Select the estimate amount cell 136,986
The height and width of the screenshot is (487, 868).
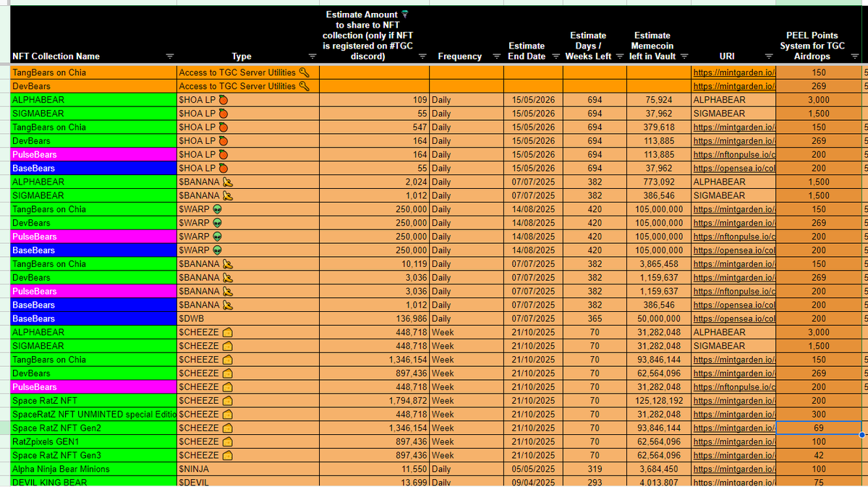click(375, 319)
